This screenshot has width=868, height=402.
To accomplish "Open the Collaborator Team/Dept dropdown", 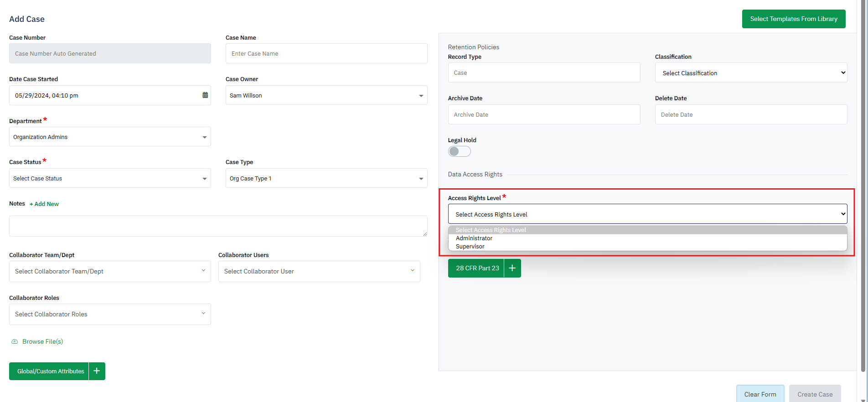I will click(110, 271).
